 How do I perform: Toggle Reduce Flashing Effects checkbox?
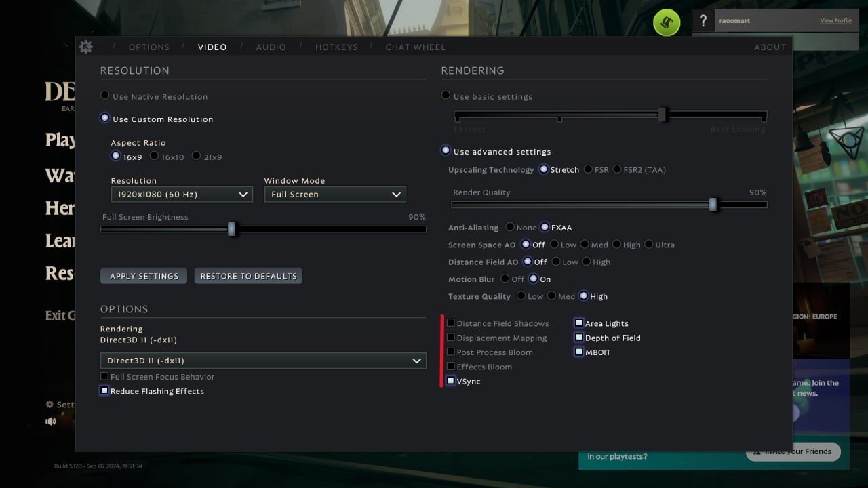(104, 391)
